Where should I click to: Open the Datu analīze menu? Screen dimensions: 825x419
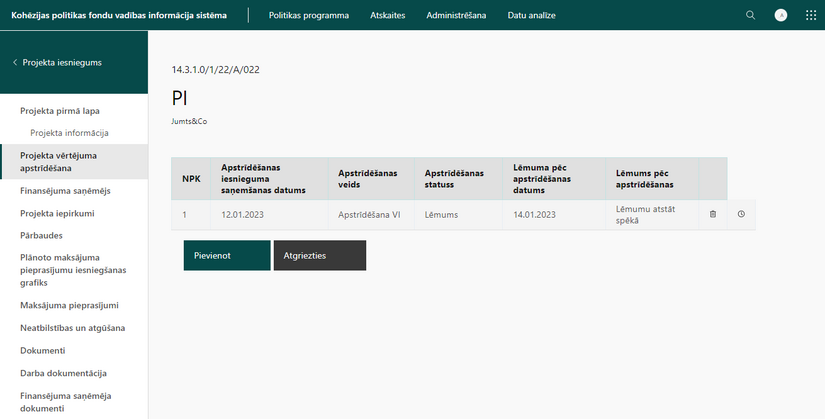(x=531, y=15)
